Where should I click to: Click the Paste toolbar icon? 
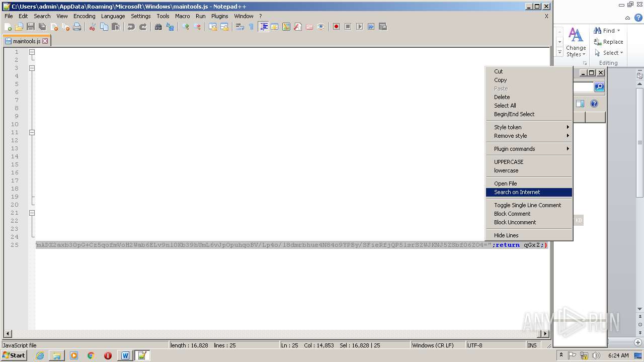pyautogui.click(x=116, y=27)
